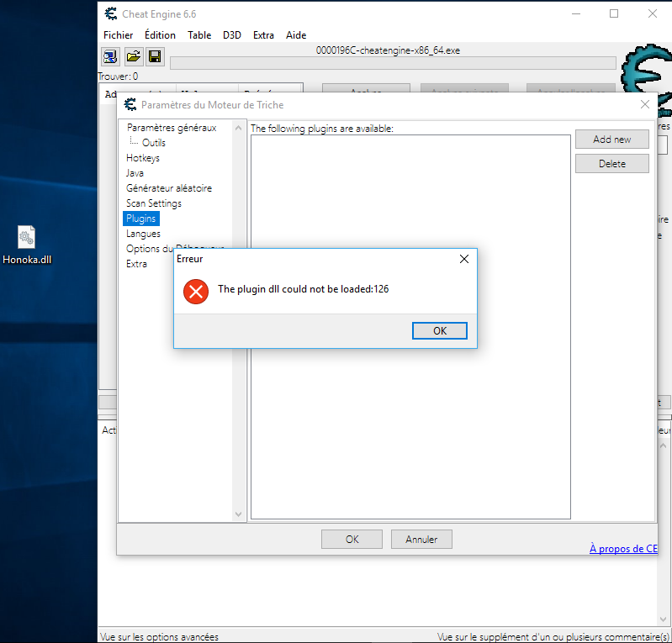Close the Erreur dialog with its X
Viewport: 672px width, 643px height.
pos(464,259)
